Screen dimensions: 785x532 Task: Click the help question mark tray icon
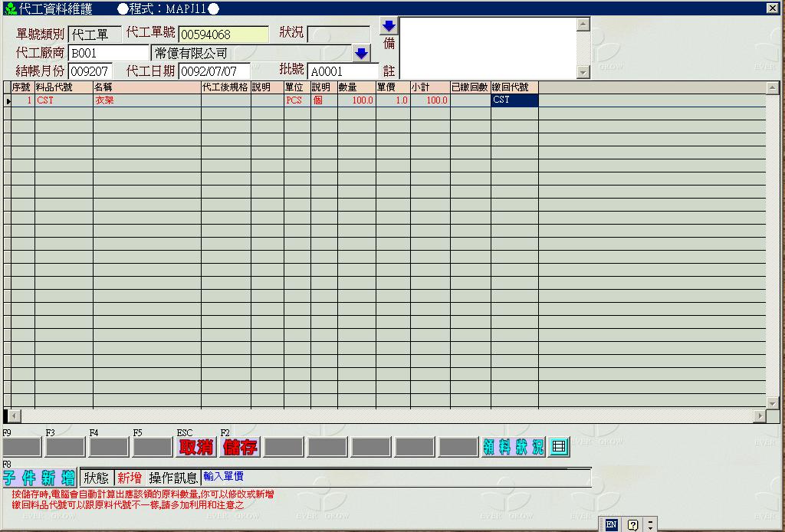632,524
